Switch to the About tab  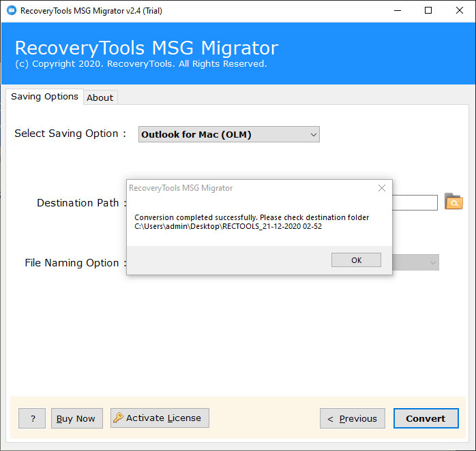click(x=100, y=97)
